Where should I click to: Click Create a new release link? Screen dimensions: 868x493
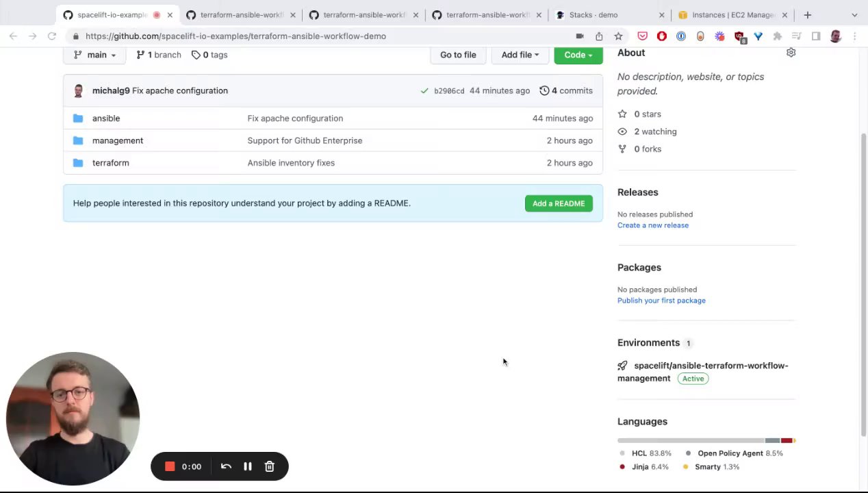653,225
